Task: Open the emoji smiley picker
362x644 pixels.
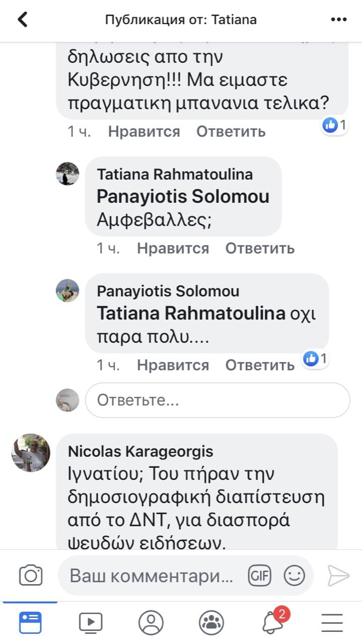Action: [x=294, y=575]
